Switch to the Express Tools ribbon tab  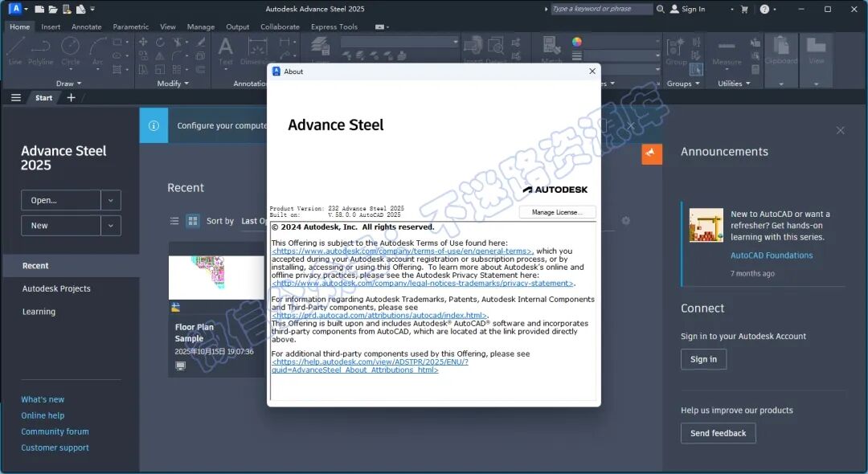click(x=334, y=27)
